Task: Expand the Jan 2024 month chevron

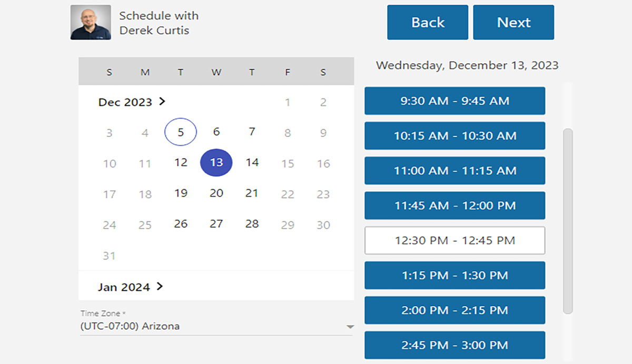Action: 160,287
